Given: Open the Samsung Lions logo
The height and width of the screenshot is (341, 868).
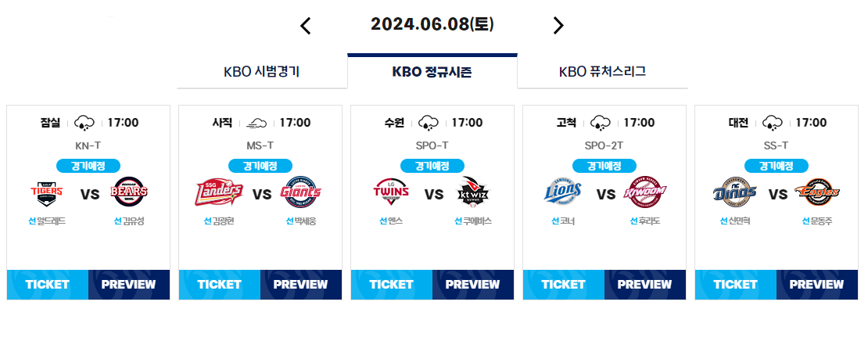Looking at the screenshot, I should (563, 192).
